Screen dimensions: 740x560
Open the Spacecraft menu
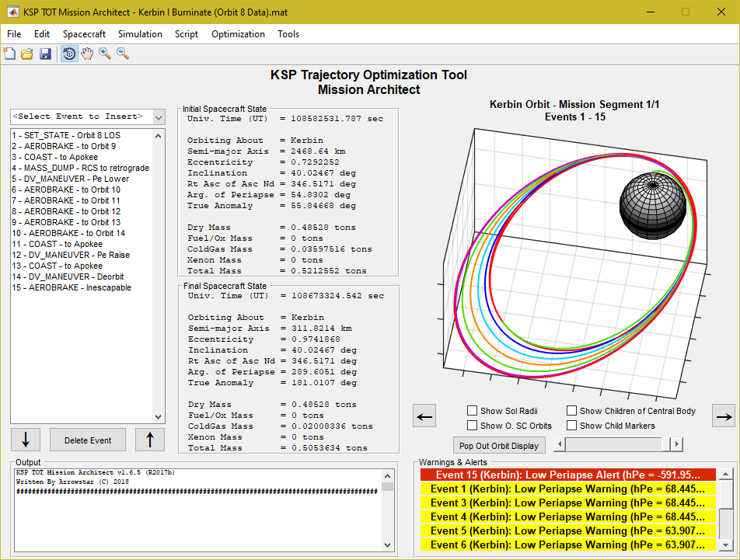click(84, 34)
